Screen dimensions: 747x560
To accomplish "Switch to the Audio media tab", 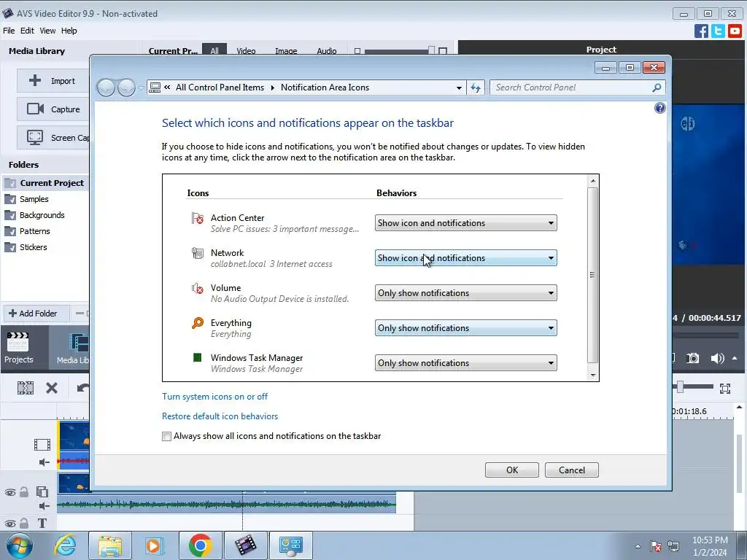I will pos(326,50).
